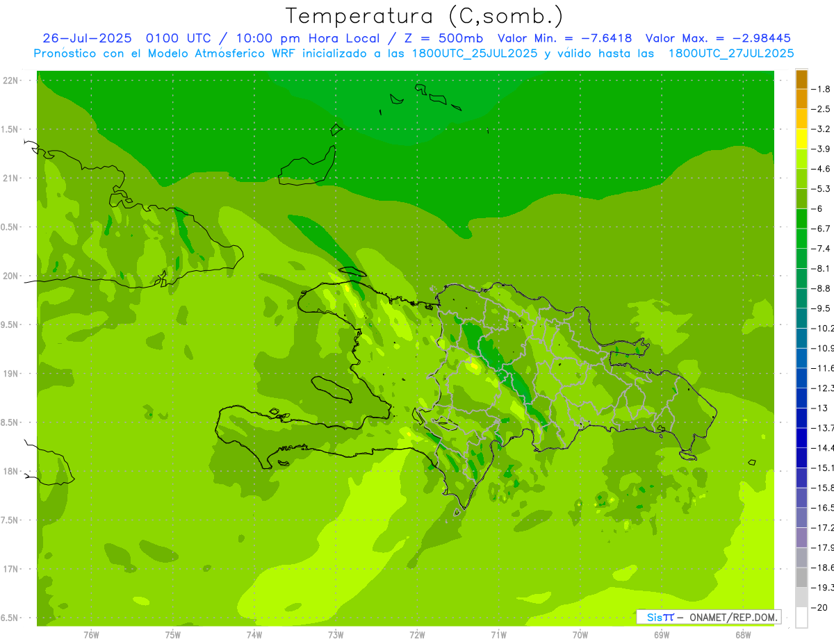
Task: Click the -1.8 colorbar label
Action: coord(822,89)
